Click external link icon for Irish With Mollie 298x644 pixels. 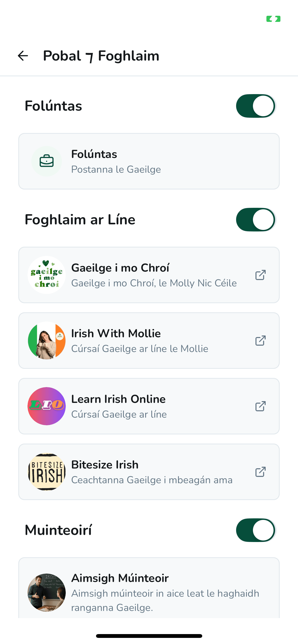260,341
